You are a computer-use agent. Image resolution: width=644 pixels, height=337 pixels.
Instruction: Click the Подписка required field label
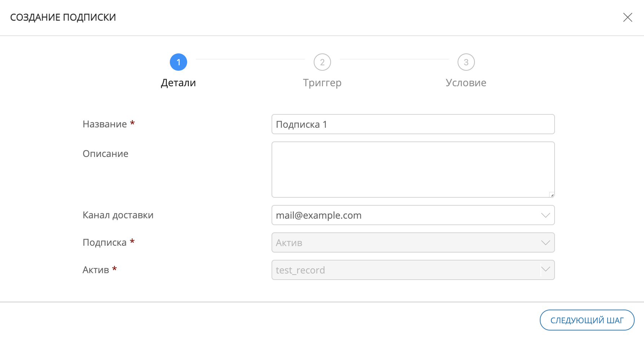pos(105,242)
